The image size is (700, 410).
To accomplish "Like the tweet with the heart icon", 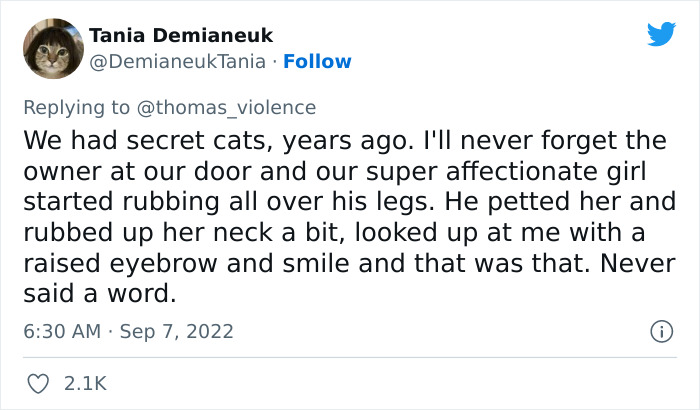I will pyautogui.click(x=40, y=383).
